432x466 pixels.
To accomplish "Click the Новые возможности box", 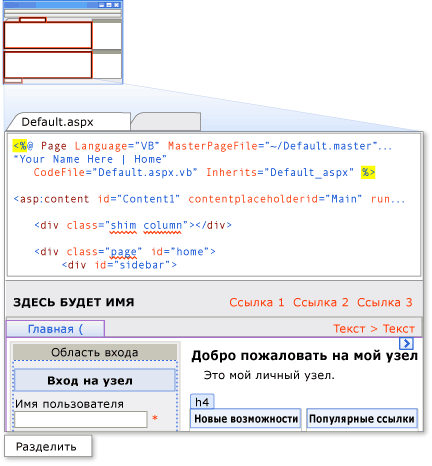I will (x=246, y=419).
